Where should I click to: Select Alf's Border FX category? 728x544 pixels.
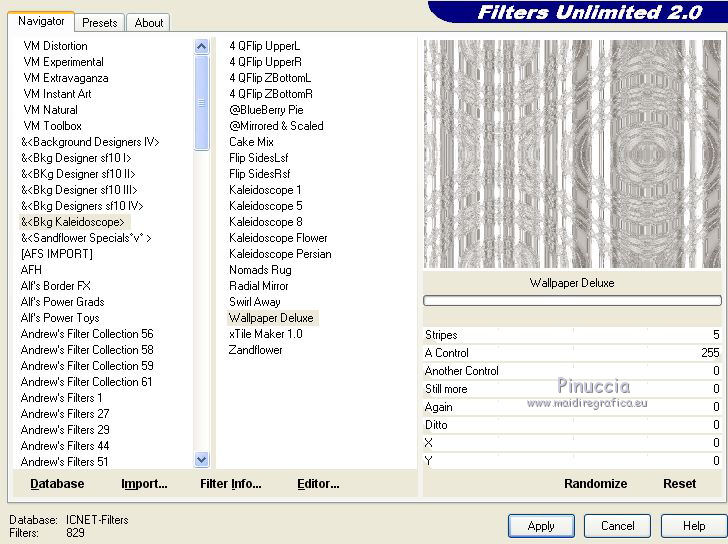coord(56,286)
